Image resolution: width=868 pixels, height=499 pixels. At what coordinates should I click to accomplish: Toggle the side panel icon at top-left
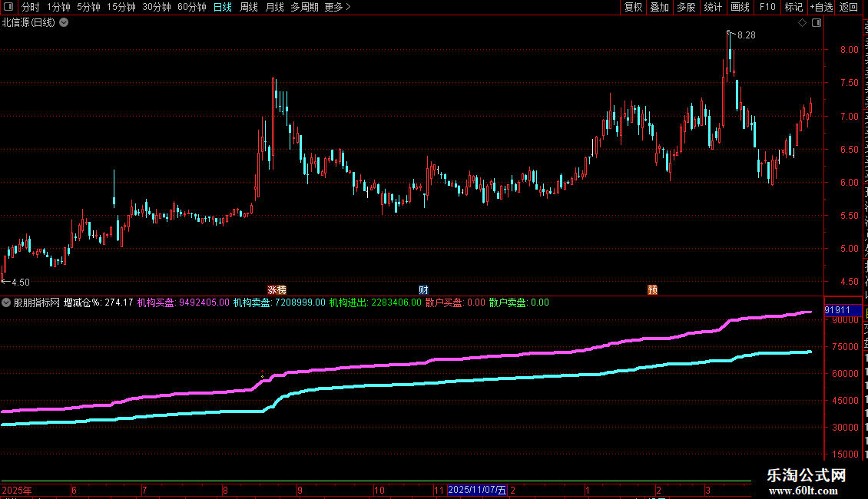(9, 7)
